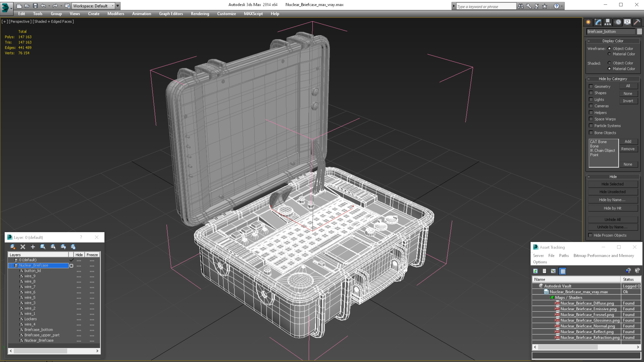The image size is (644, 362).
Task: Click the Hide by Name button
Action: pos(612,200)
